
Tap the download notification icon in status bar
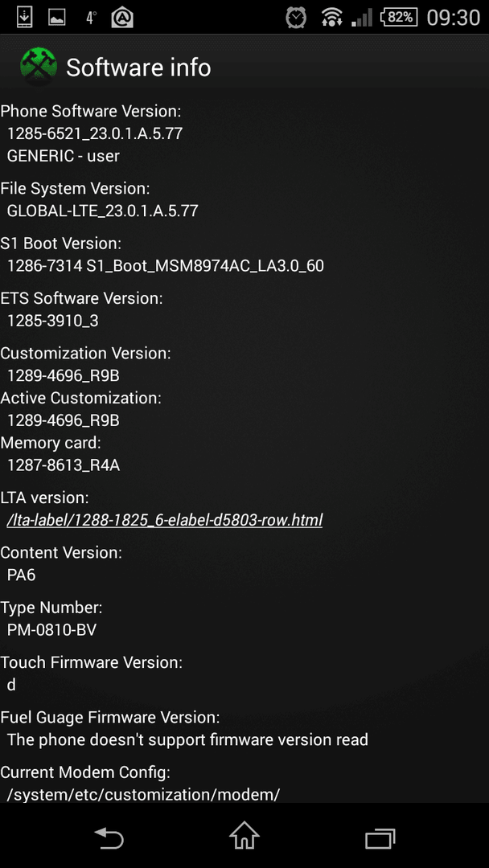point(24,17)
